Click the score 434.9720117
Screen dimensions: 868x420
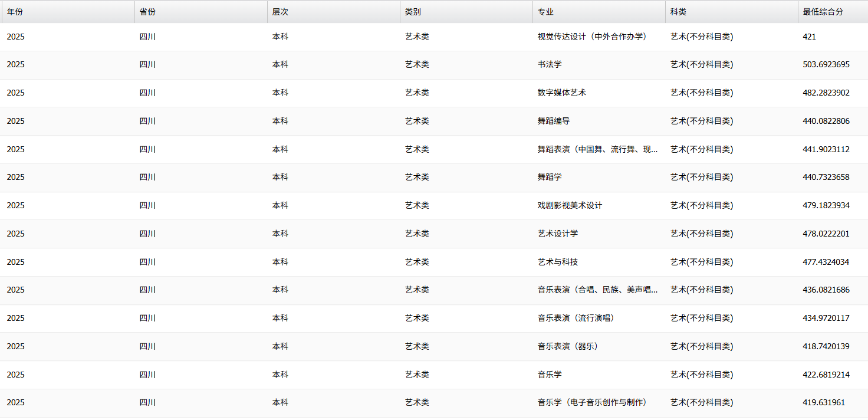(x=826, y=318)
